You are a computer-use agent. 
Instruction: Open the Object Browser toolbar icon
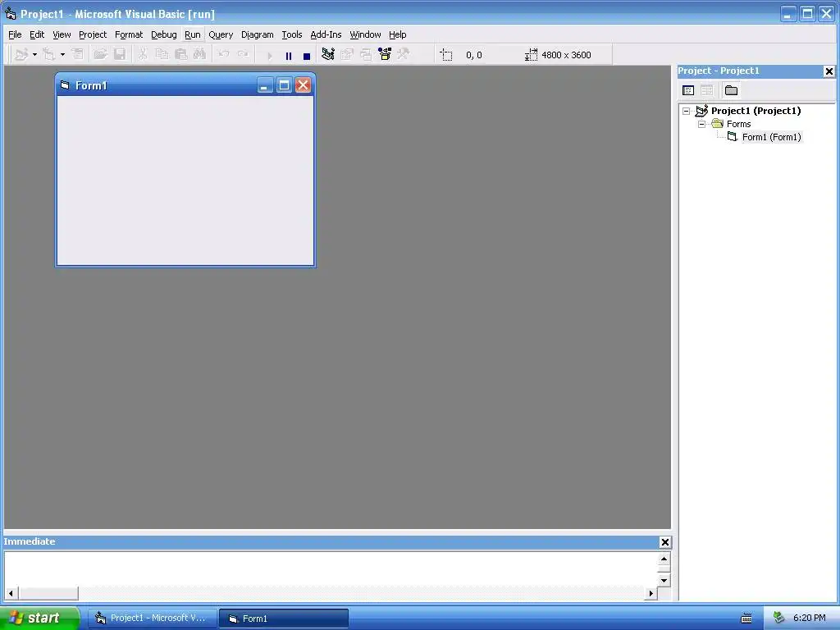[385, 55]
